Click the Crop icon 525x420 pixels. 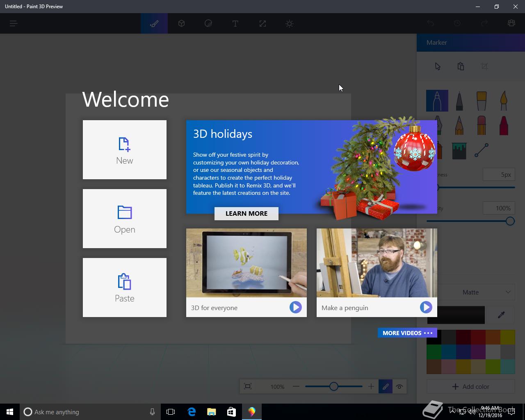tap(484, 66)
